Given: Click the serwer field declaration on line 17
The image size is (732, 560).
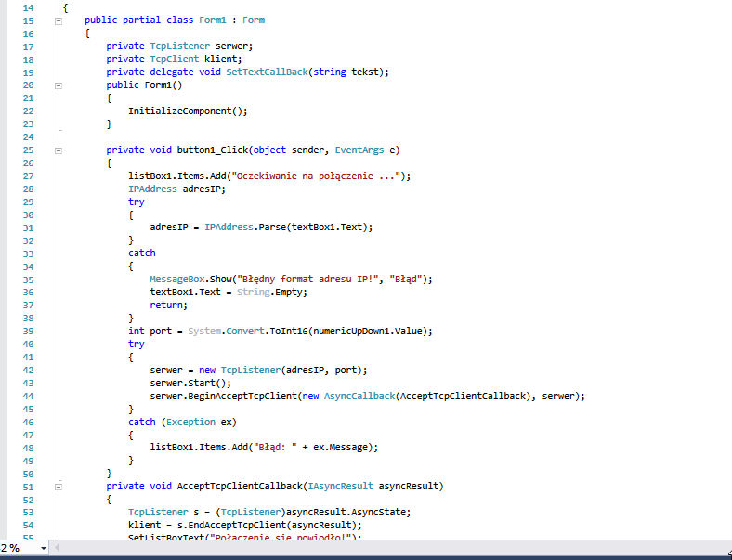Looking at the screenshot, I should pos(232,46).
